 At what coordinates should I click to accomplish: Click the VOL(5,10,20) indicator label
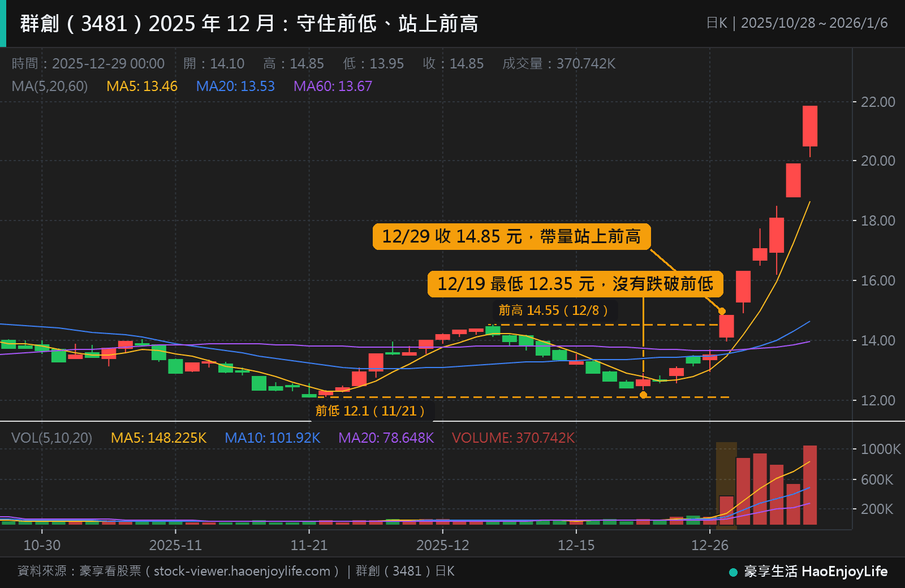point(51,438)
